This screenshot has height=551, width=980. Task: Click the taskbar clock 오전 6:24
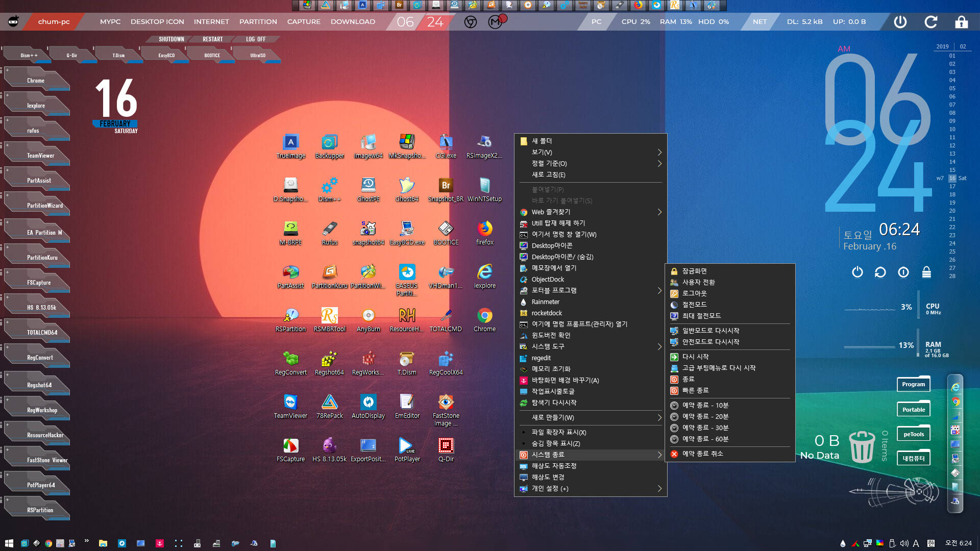pos(958,543)
